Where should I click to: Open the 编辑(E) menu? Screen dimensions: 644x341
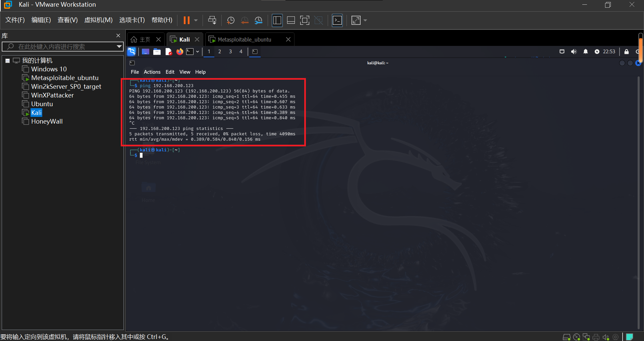coord(41,20)
